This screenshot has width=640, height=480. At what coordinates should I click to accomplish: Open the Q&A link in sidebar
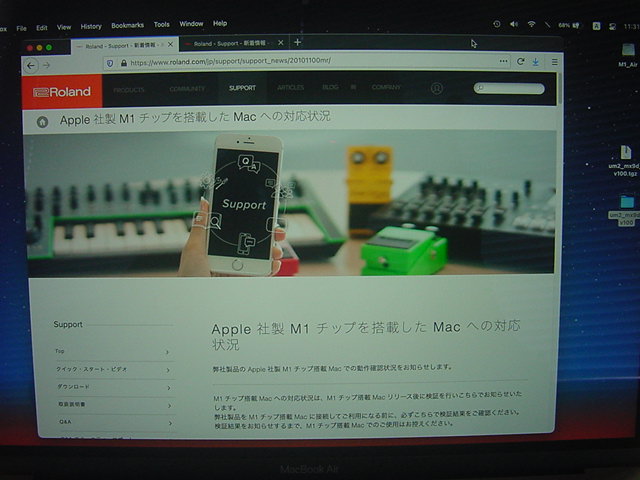(65, 422)
